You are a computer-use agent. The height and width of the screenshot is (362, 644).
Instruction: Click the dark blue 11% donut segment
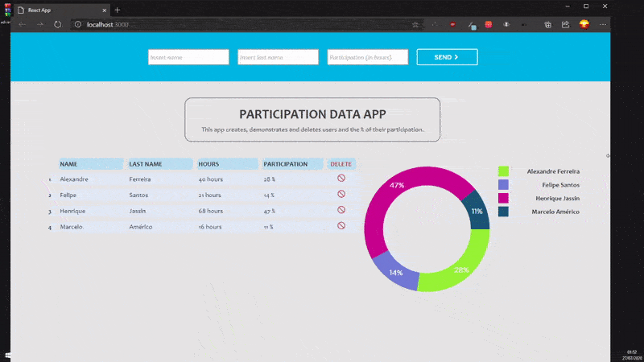[x=477, y=212]
